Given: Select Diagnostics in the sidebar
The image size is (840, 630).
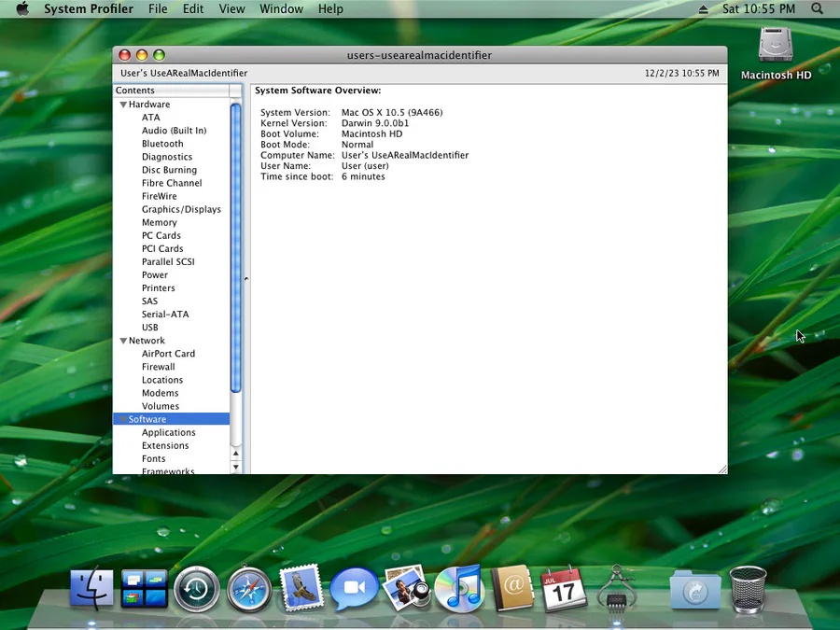Looking at the screenshot, I should pos(167,157).
